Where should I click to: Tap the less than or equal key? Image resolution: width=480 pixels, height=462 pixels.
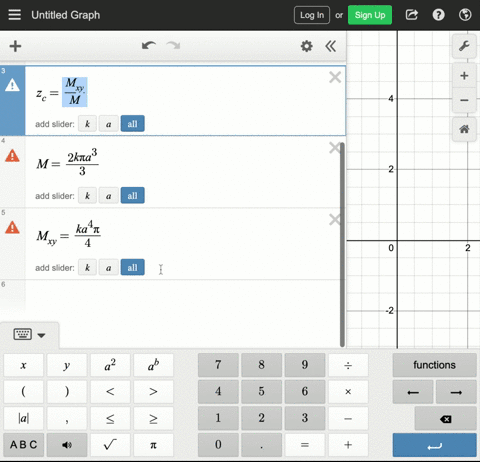(x=110, y=418)
